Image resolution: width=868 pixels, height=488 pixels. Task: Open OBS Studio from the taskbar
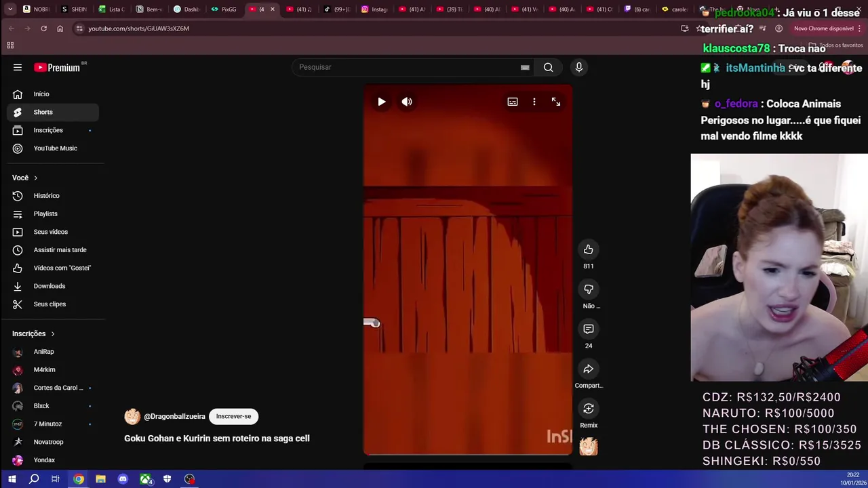coord(190,479)
